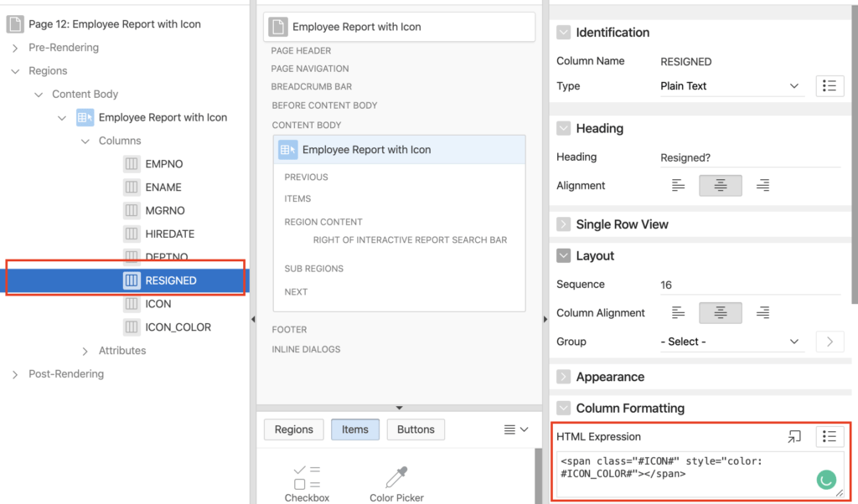858x504 pixels.
Task: Click the EMPNO column icon
Action: coord(132,164)
